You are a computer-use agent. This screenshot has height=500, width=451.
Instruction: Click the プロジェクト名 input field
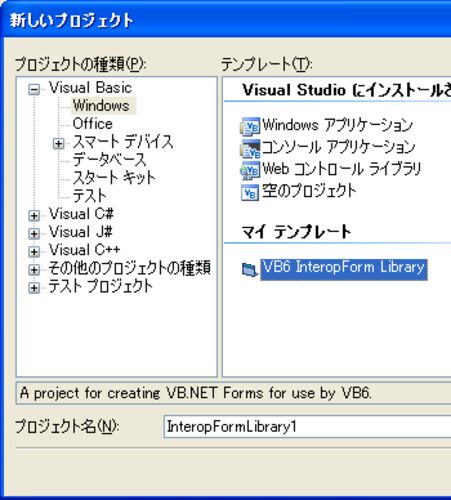click(307, 427)
